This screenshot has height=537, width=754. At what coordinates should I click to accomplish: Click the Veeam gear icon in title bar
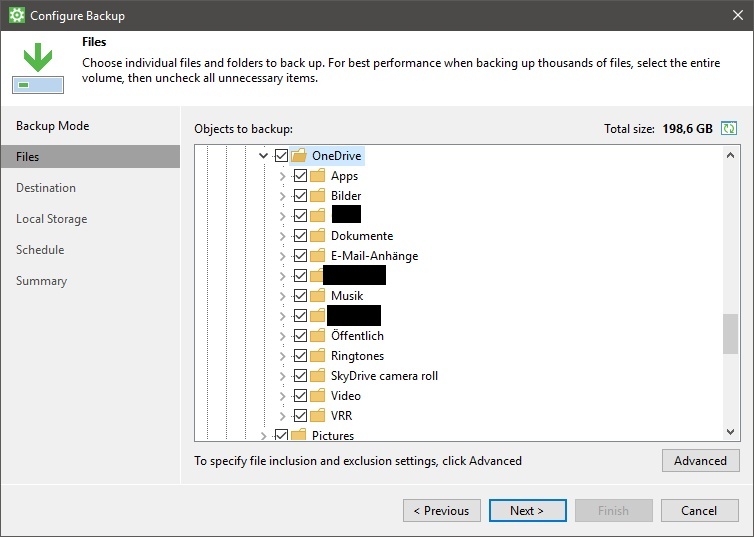click(16, 15)
